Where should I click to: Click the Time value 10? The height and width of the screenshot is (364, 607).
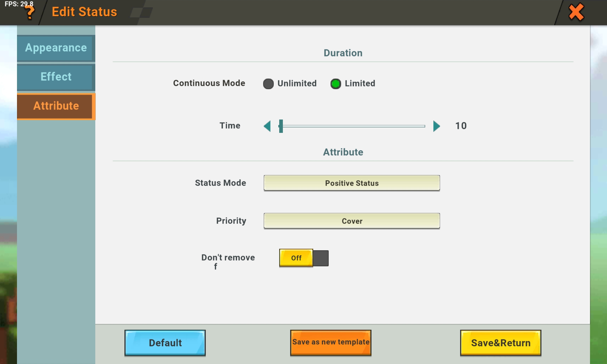461,126
